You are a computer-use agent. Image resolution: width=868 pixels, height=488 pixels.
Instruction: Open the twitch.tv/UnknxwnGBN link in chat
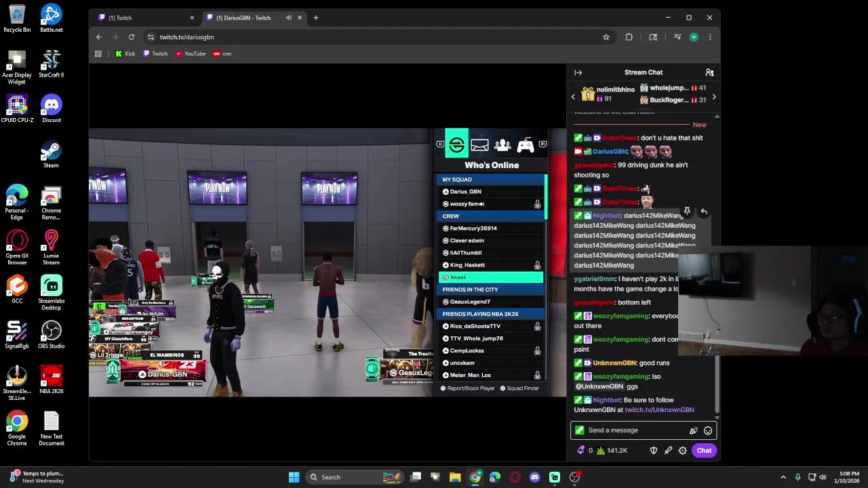click(659, 410)
